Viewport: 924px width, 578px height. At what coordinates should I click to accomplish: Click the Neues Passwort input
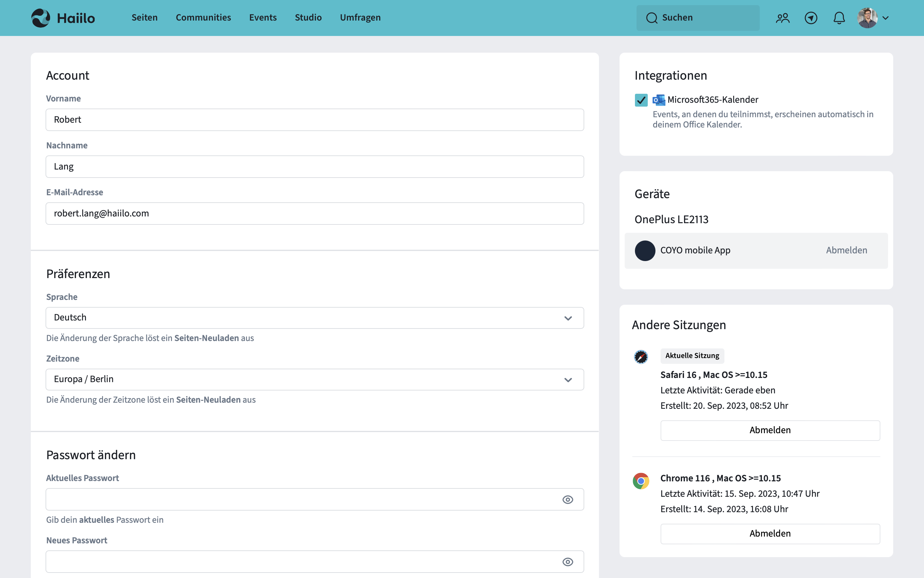click(x=315, y=562)
